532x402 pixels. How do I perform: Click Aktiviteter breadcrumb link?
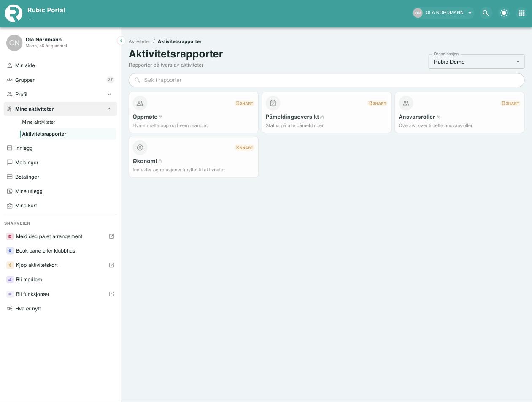[139, 41]
